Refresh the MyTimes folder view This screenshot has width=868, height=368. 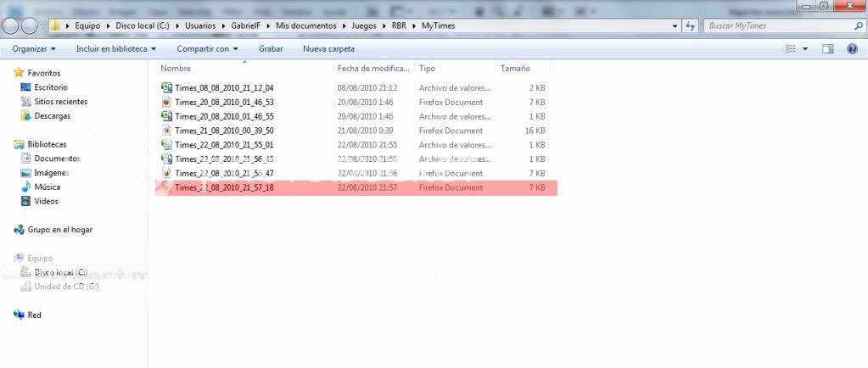(691, 26)
